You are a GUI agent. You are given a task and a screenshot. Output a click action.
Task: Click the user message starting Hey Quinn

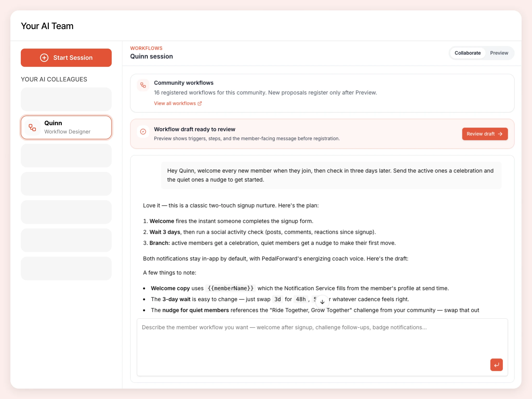pyautogui.click(x=331, y=175)
